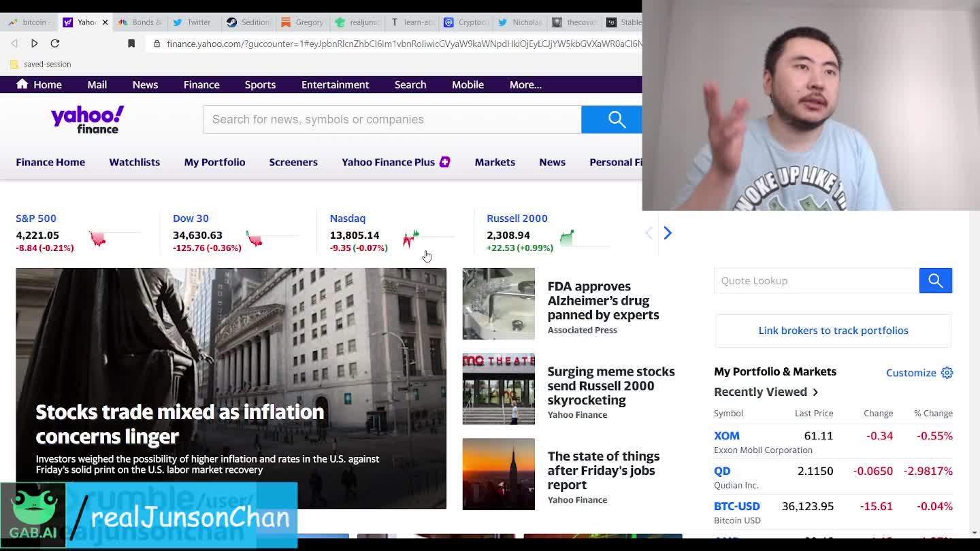The image size is (980, 551).
Task: Open the Nasdaq mini sparkline chart
Action: pyautogui.click(x=428, y=238)
